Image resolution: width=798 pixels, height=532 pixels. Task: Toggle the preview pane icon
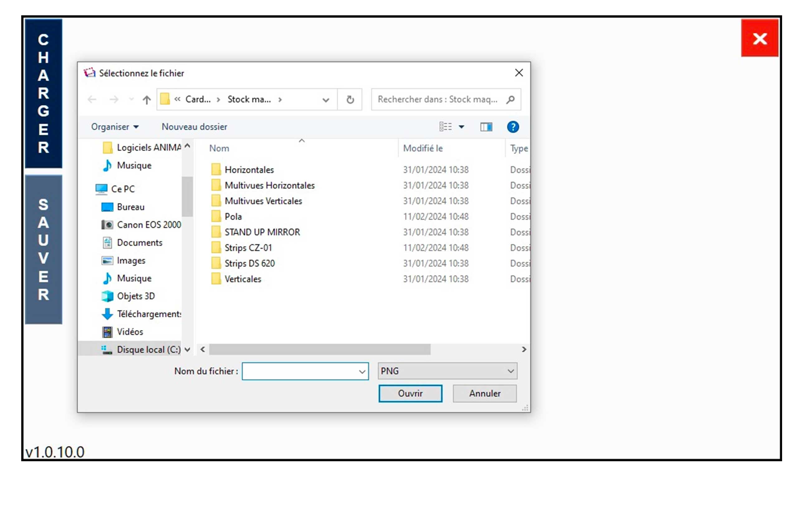click(486, 127)
